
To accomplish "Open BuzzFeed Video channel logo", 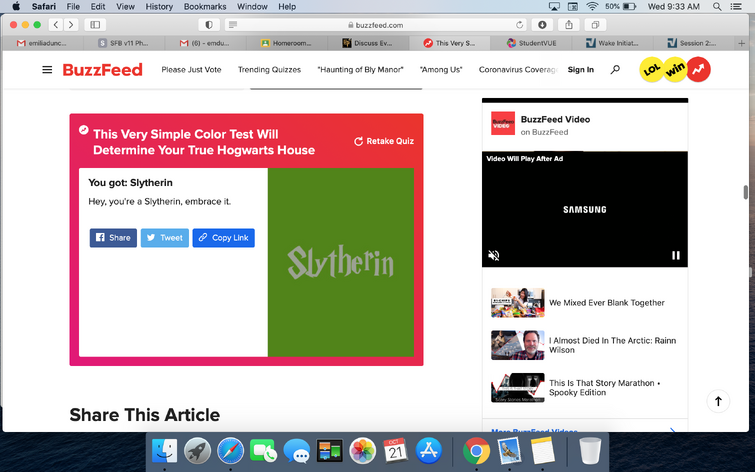I will coord(503,123).
